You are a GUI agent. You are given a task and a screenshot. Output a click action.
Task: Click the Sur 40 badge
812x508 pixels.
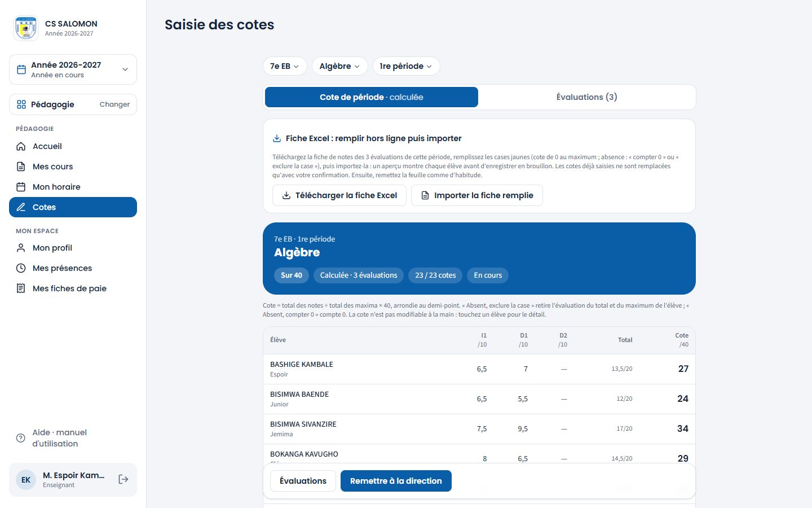tap(292, 275)
